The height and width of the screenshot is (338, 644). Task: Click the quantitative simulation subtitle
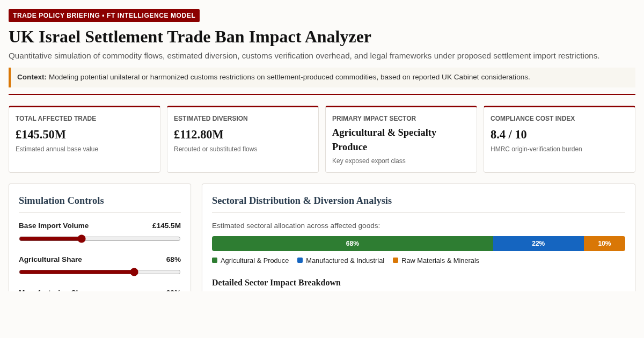304,56
